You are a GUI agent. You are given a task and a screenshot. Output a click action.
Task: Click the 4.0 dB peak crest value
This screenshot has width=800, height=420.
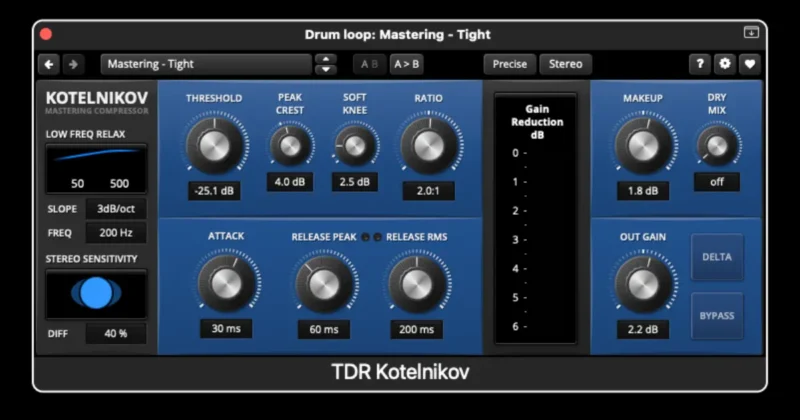(290, 182)
